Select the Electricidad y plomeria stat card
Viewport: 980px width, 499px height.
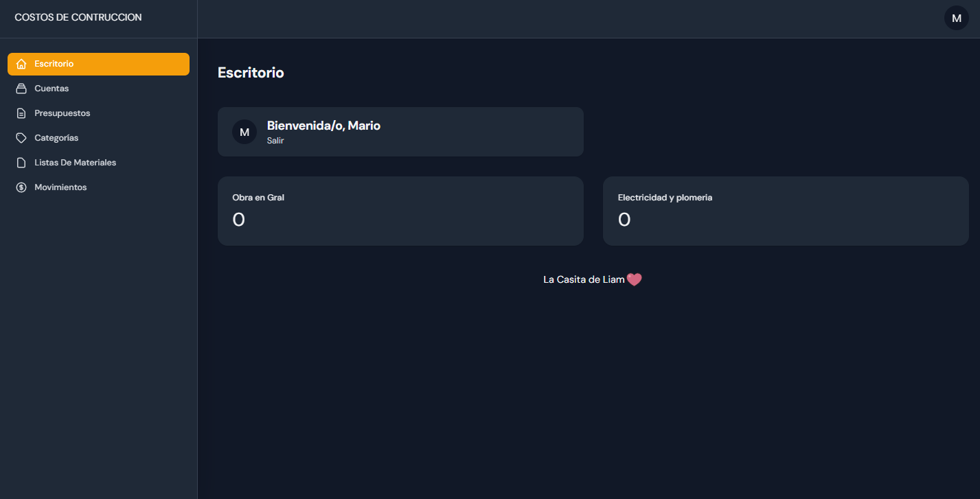786,211
